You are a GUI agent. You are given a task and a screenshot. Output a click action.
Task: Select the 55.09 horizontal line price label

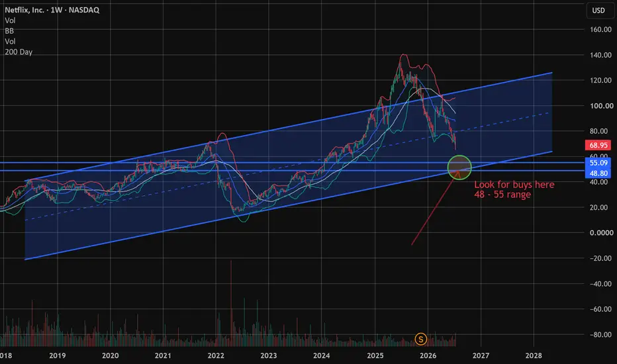tap(598, 163)
